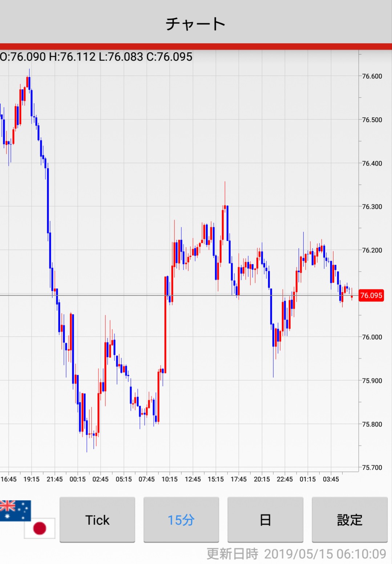Click the 76.300 price axis label
Screen dimensions: 392x564
(372, 207)
